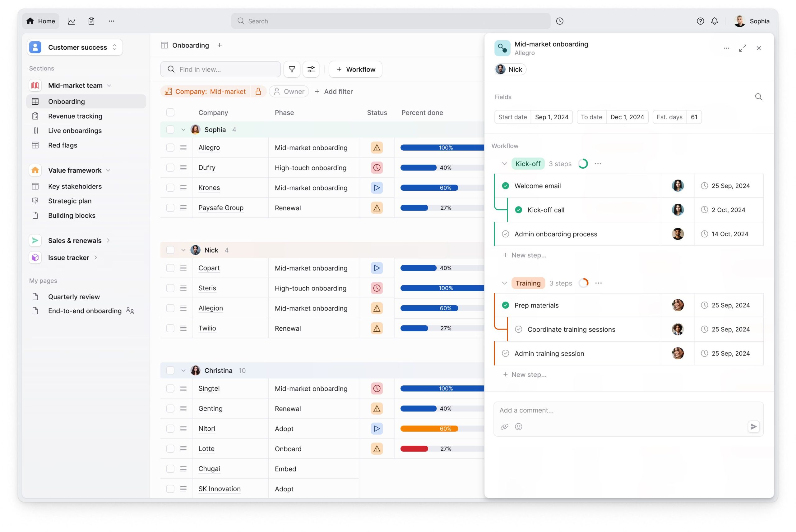The image size is (796, 532).
Task: Search within the Allegro detail panel
Action: 759,97
